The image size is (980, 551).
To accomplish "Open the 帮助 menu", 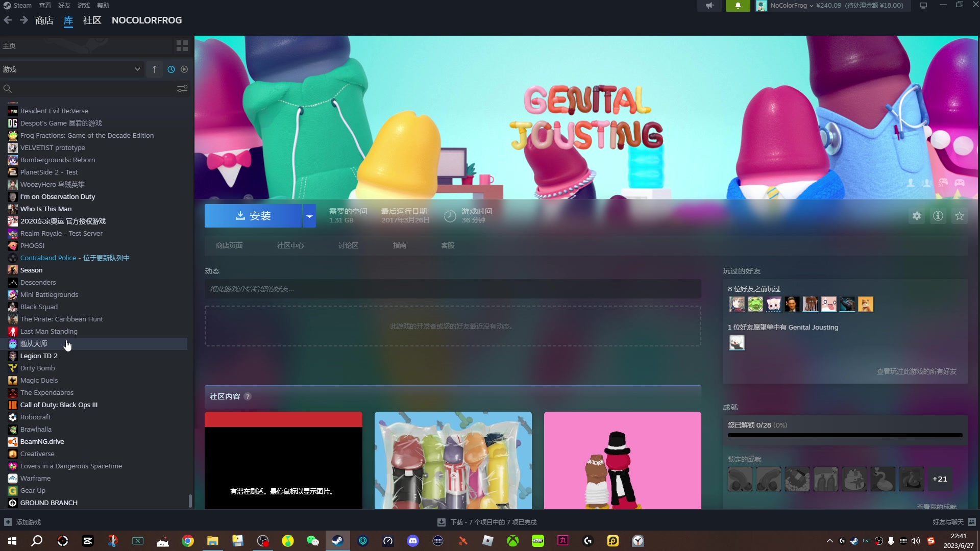I will (x=103, y=6).
